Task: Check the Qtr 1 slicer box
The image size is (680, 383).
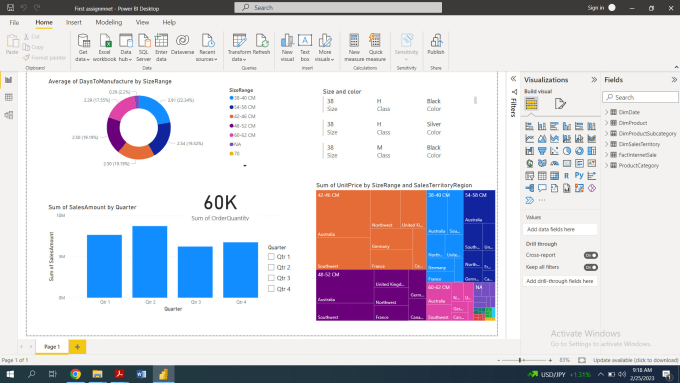Action: tap(271, 256)
